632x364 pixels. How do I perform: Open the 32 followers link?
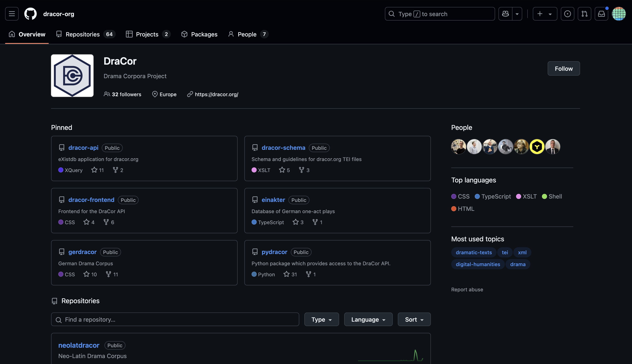point(123,94)
